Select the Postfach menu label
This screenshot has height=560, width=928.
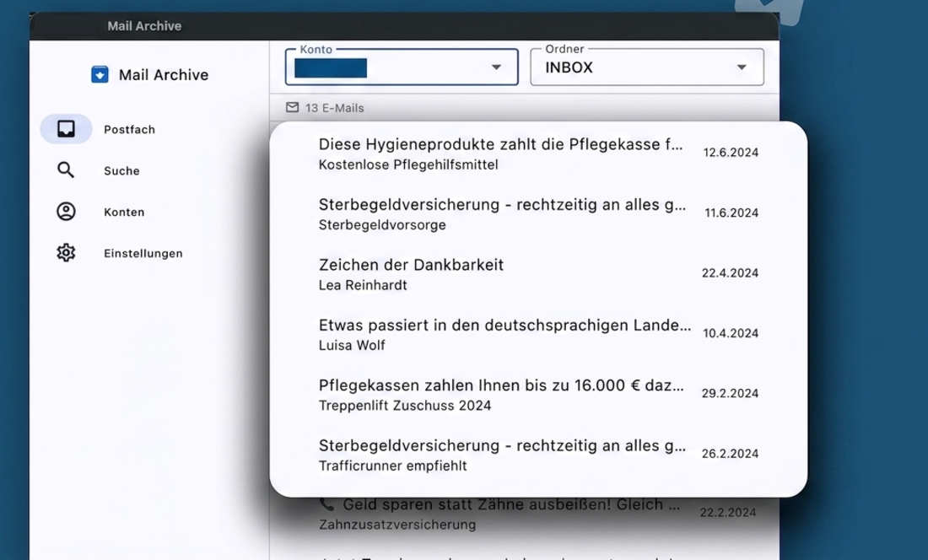[130, 130]
